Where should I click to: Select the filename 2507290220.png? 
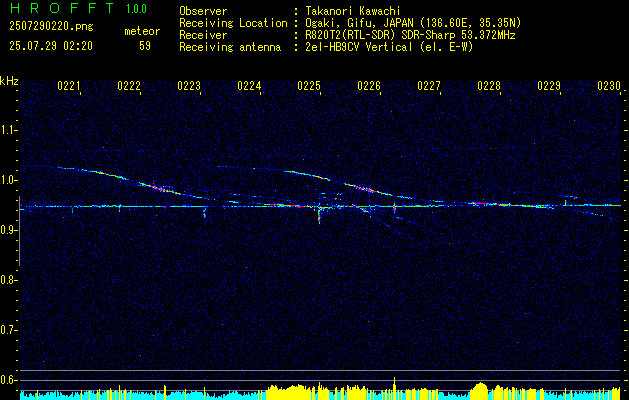click(51, 27)
